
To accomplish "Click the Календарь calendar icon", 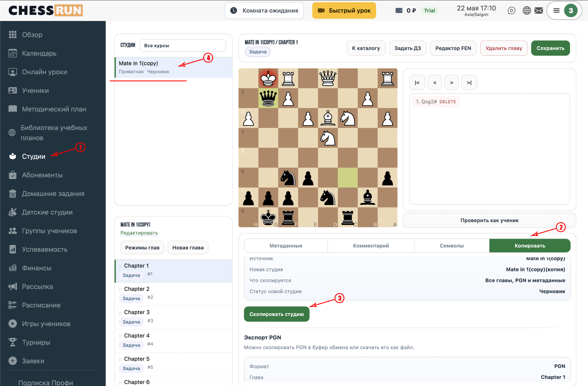I will 13,53.
